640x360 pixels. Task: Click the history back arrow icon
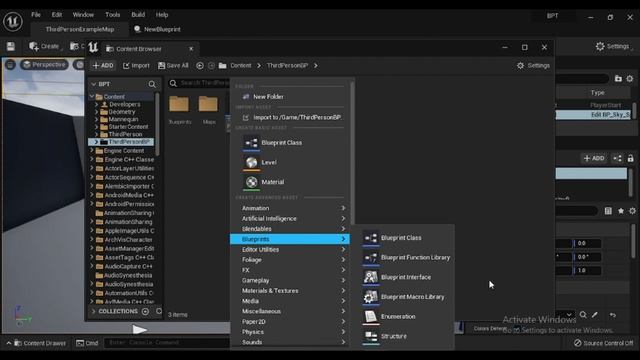tap(200, 65)
